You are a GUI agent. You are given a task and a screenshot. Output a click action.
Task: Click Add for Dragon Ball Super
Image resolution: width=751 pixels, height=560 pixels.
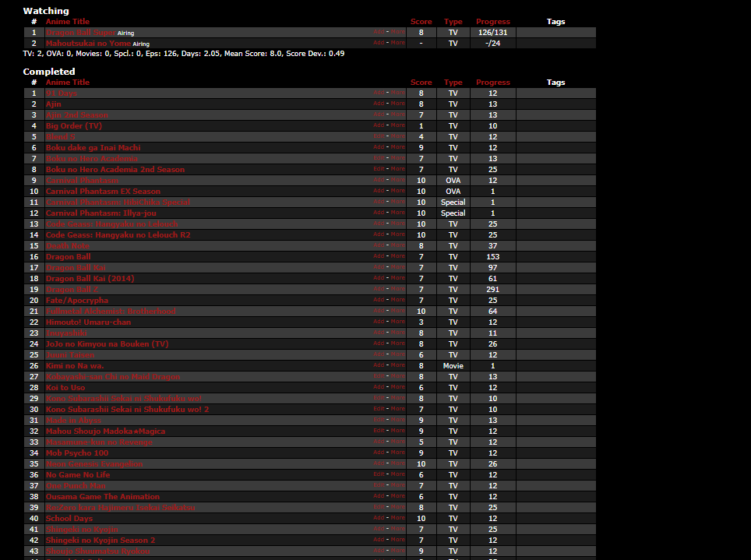click(x=379, y=32)
